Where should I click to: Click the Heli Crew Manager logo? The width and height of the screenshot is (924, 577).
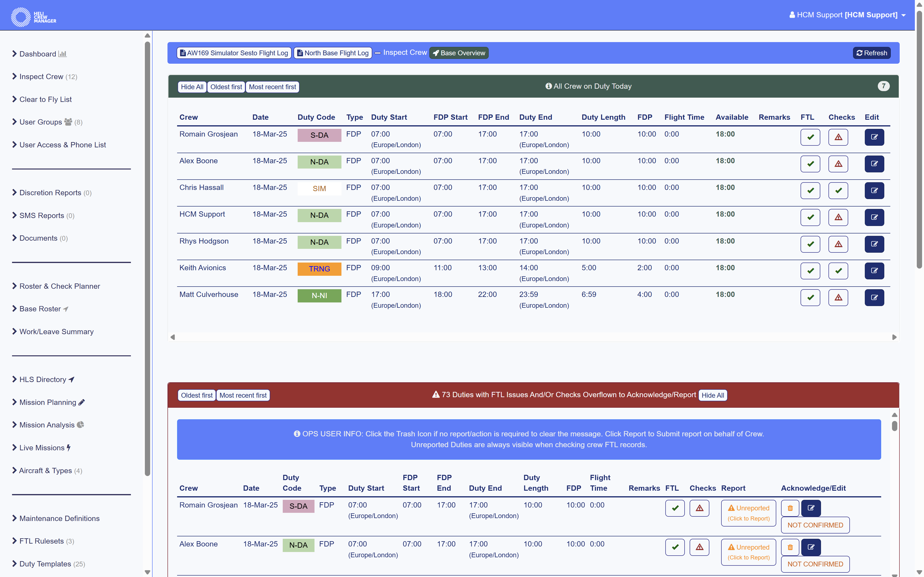[x=33, y=17]
